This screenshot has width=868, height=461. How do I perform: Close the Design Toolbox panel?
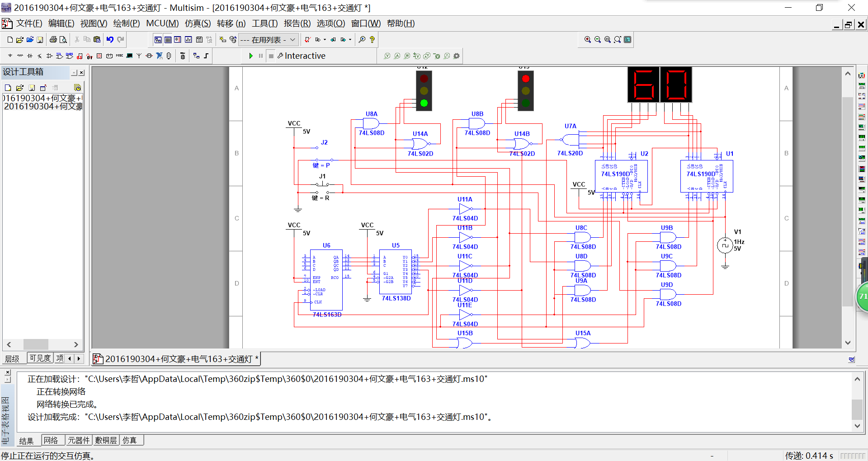click(x=81, y=72)
